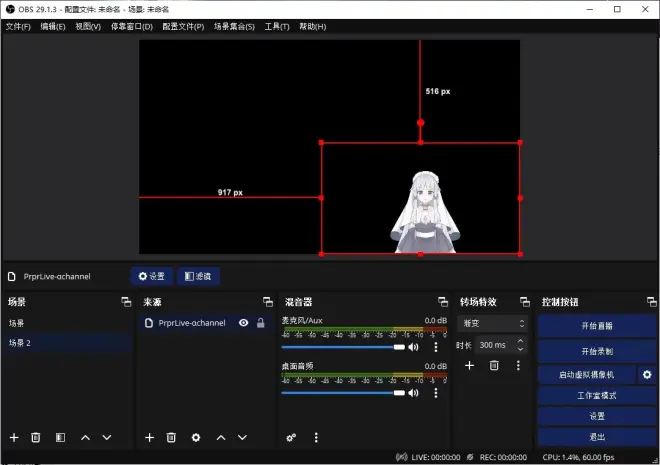Open the 文件(F) menu
Viewport: 660px width, 465px height.
(18, 27)
